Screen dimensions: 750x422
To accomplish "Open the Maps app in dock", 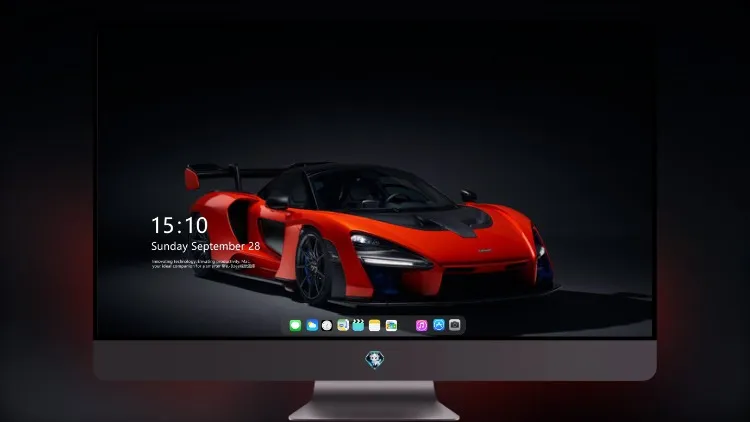I will (x=343, y=325).
